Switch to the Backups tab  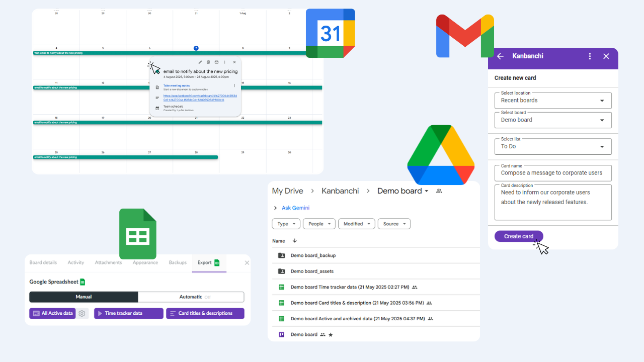pos(178,262)
